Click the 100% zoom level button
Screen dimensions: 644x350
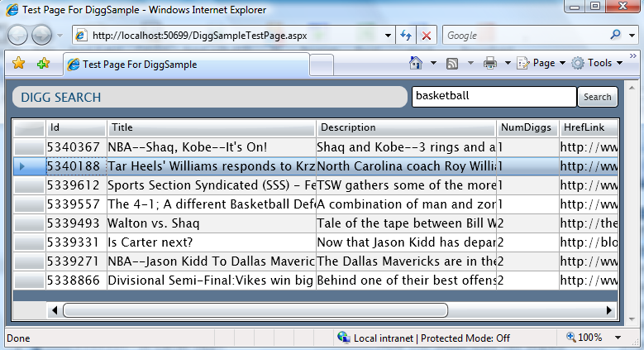coord(584,338)
